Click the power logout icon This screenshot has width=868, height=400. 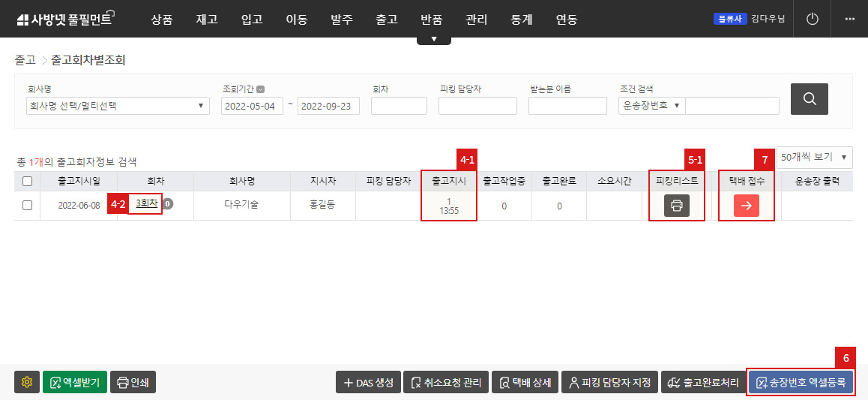pos(812,19)
